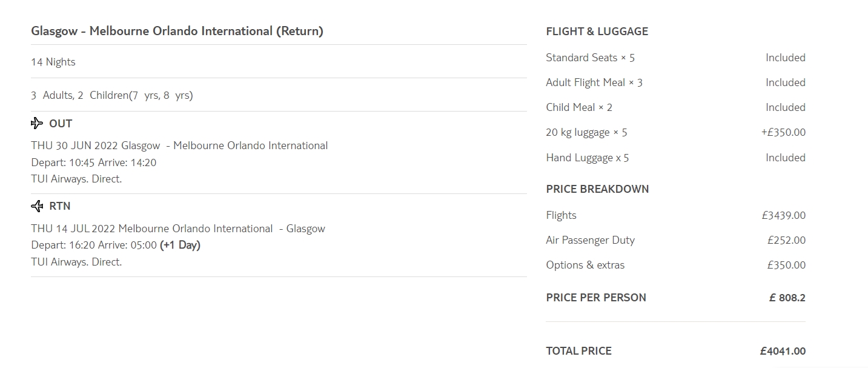Click the Glasgow - Melbourne Orlando International heading
The height and width of the screenshot is (368, 868).
[x=177, y=31]
